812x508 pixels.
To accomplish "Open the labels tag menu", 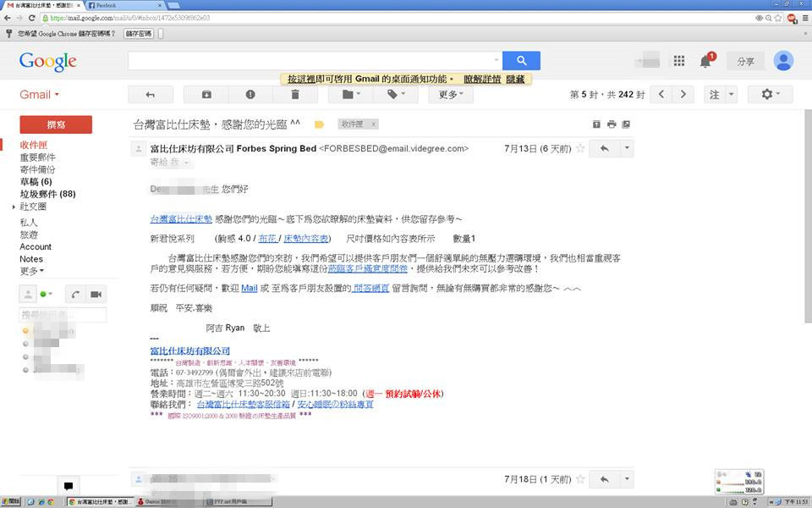I will click(396, 94).
